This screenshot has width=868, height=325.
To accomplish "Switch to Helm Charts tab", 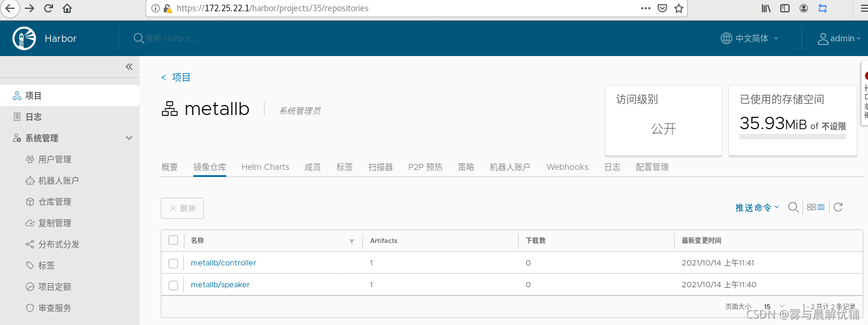I will pyautogui.click(x=265, y=167).
